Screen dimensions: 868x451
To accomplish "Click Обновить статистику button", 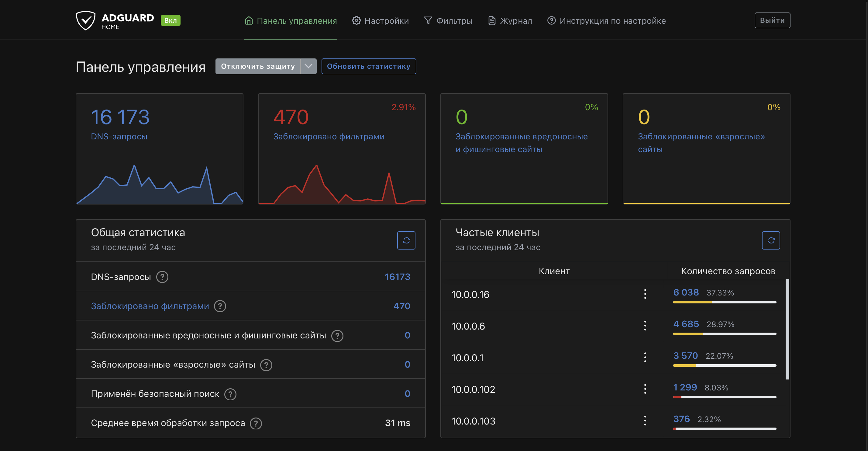I will 369,66.
